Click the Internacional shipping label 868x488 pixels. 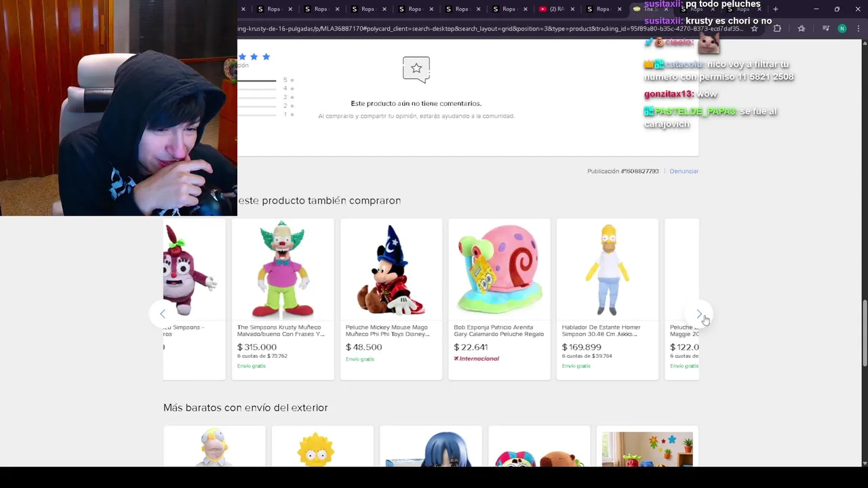(x=476, y=359)
